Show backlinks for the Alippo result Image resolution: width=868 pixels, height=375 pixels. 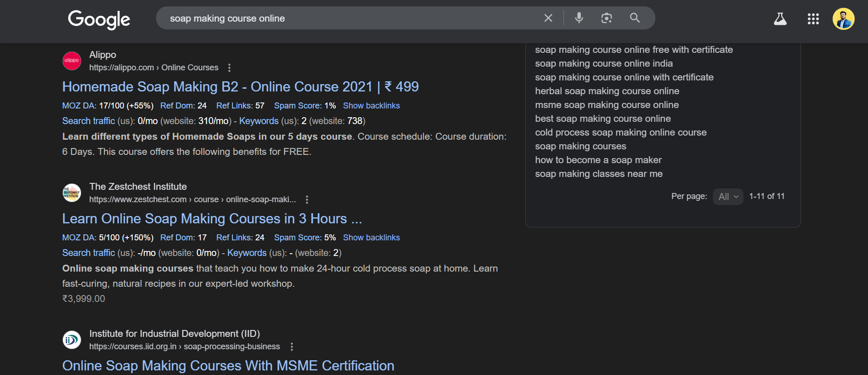(371, 106)
